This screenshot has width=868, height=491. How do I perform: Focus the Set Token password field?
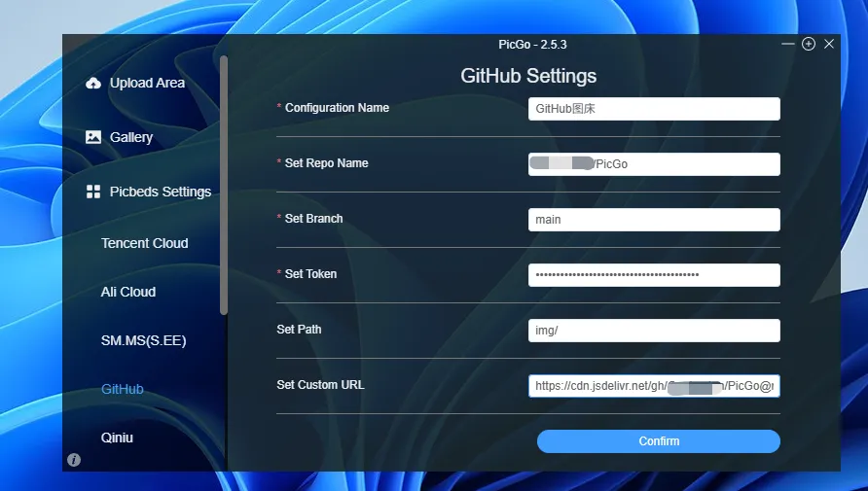[654, 275]
